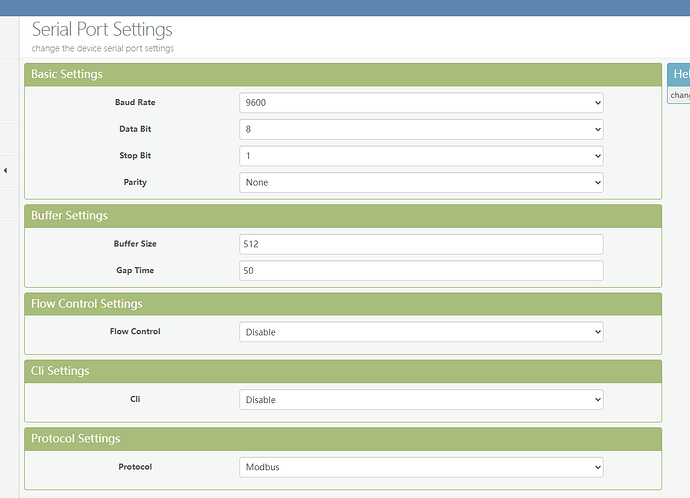
Task: Click the Serial Port Settings page title
Action: point(102,30)
